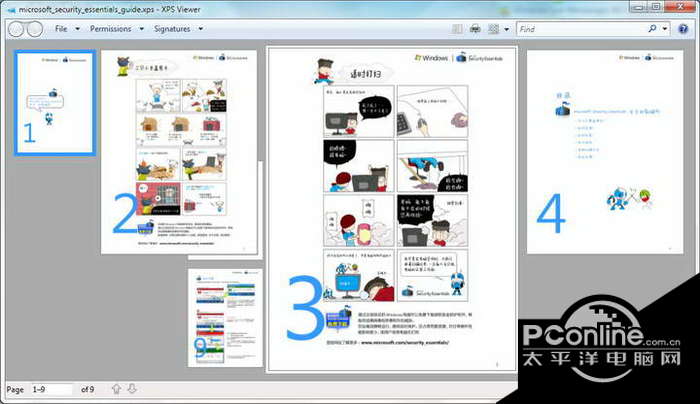This screenshot has height=404, width=700.
Task: Click the document outline toolbar icon
Action: tap(457, 29)
